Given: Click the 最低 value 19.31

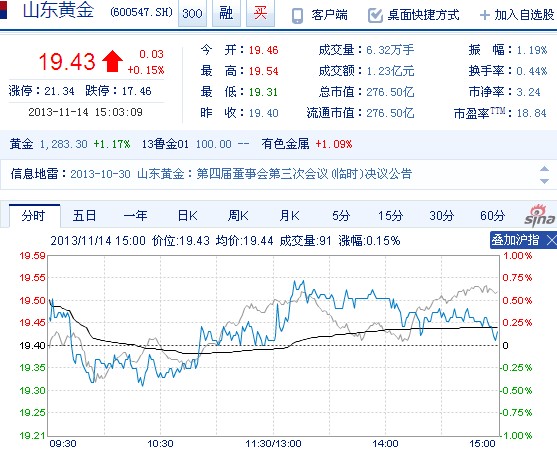Looking at the screenshot, I should 263,92.
